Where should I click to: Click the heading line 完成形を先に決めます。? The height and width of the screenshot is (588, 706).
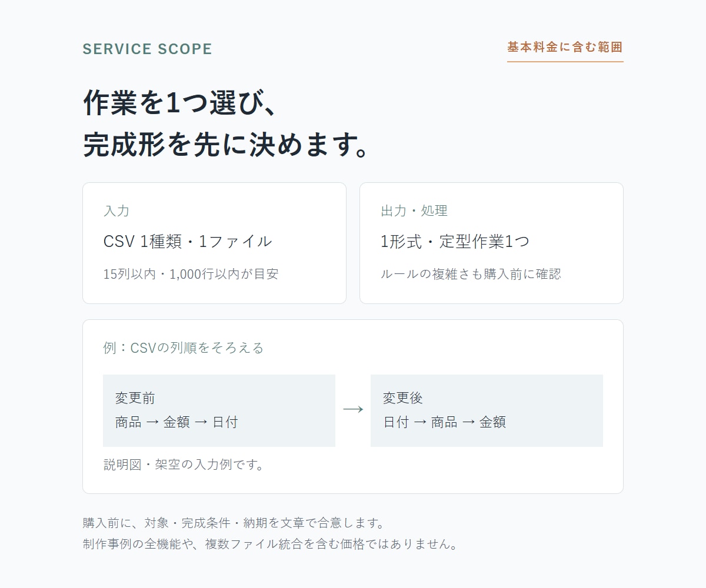pos(227,144)
